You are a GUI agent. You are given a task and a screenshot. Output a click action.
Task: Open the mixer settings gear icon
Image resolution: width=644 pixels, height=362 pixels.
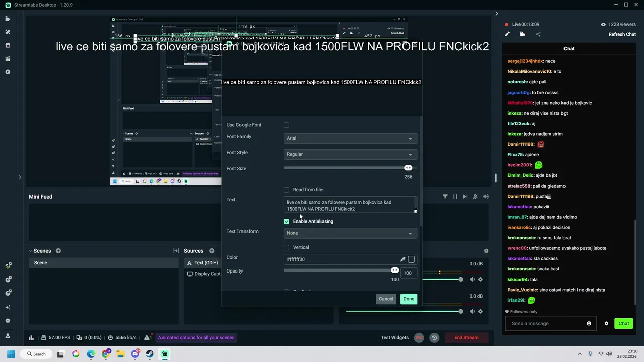point(486,251)
